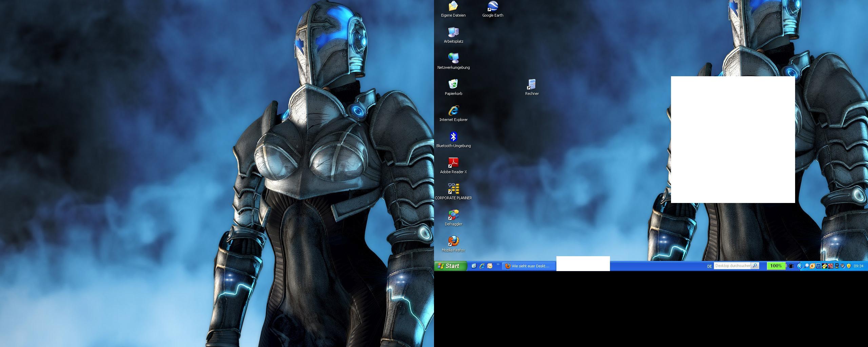Select the Papierkorb recycle bin

pos(453,87)
